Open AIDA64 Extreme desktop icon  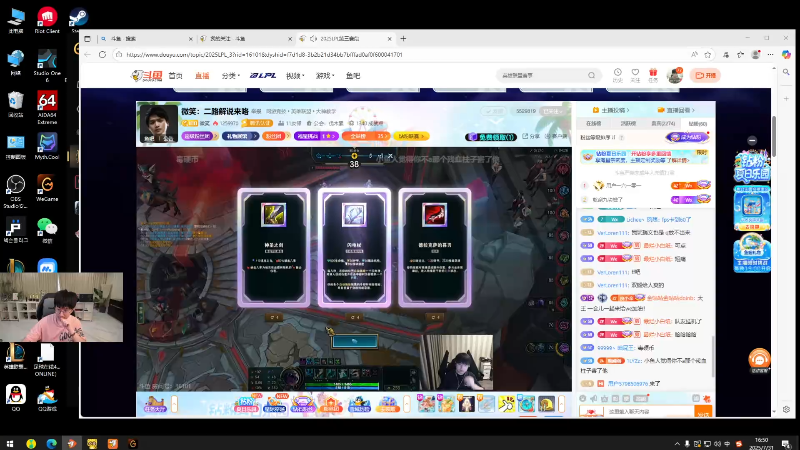coord(47,108)
